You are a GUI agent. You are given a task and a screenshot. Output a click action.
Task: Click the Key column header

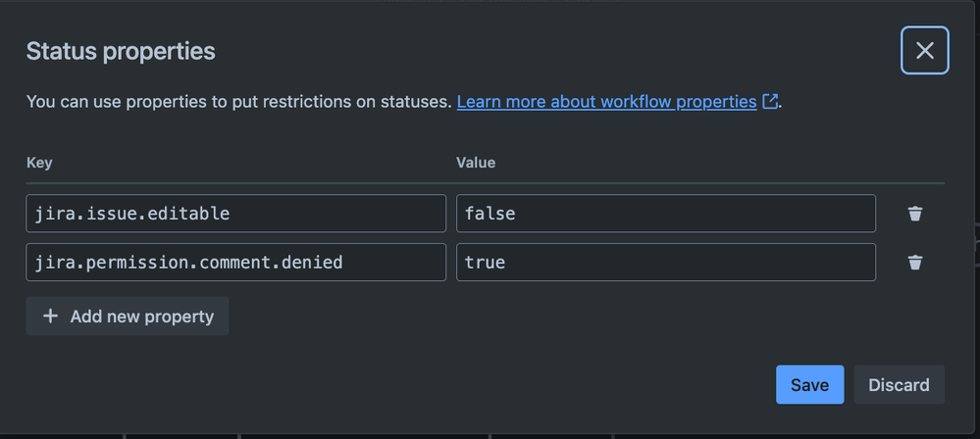click(39, 163)
